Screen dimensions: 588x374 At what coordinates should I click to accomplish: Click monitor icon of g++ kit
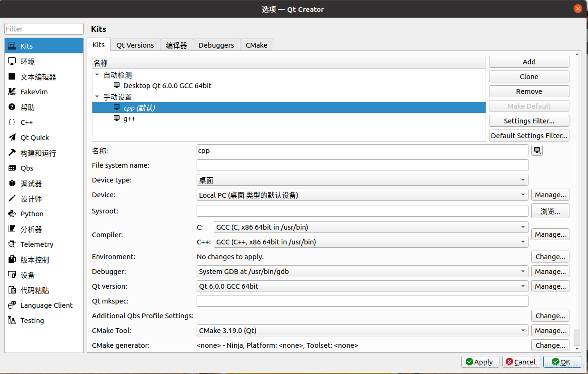pyautogui.click(x=117, y=119)
